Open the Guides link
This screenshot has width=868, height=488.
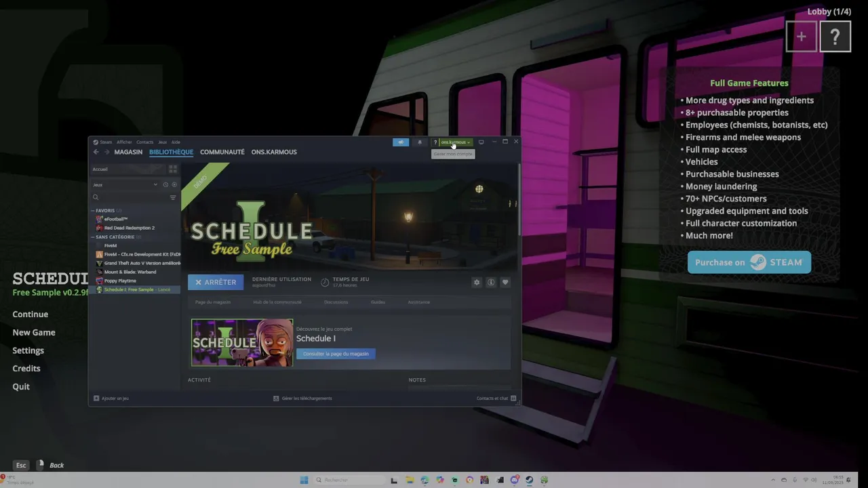[378, 302]
